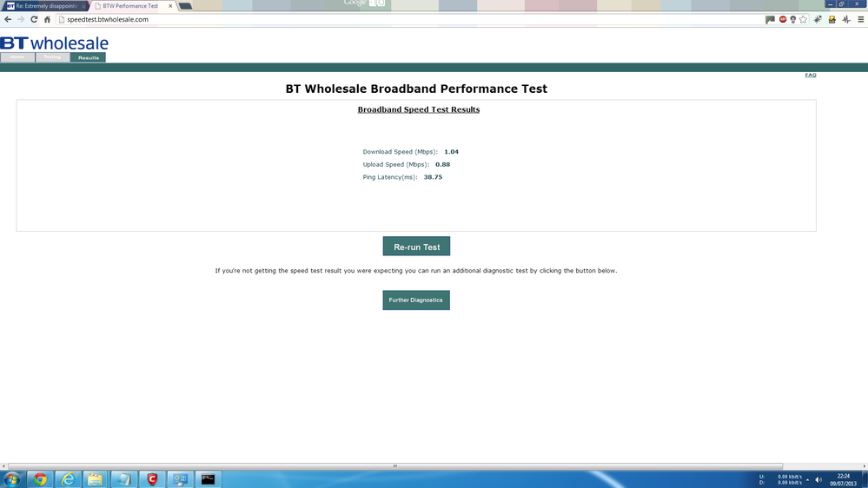Click the network speed meter in the tray
Viewport: 868px width, 488px height.
click(x=780, y=479)
